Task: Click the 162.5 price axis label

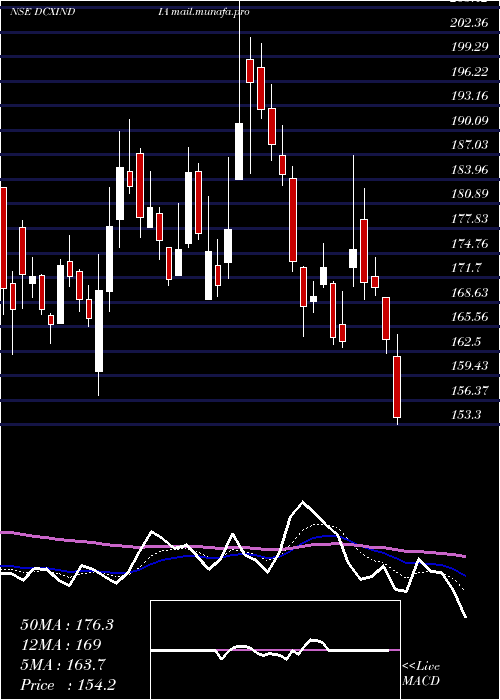Action: point(466,342)
